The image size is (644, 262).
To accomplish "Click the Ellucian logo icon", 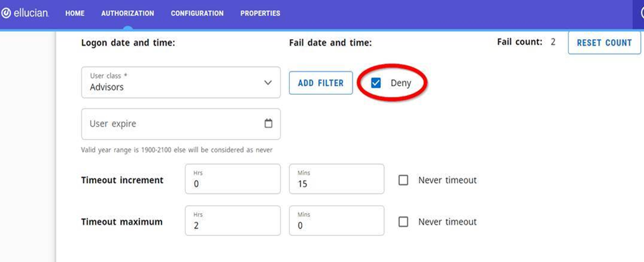I will pyautogui.click(x=6, y=13).
